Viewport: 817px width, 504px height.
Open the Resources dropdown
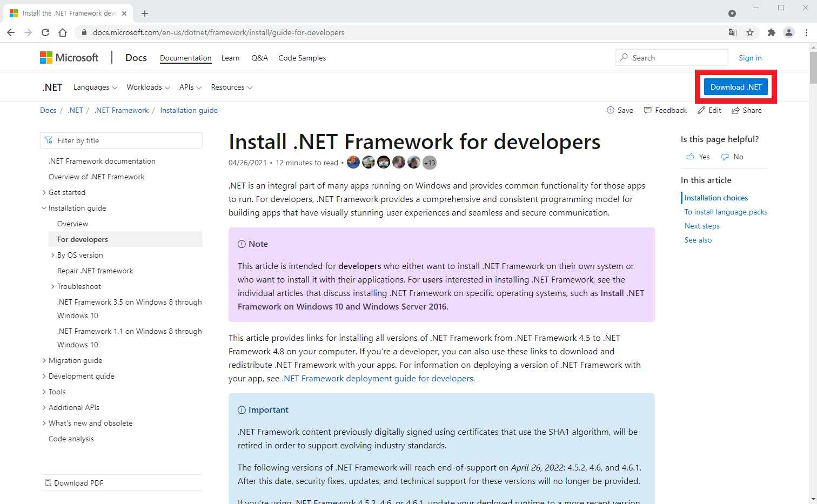coord(231,87)
